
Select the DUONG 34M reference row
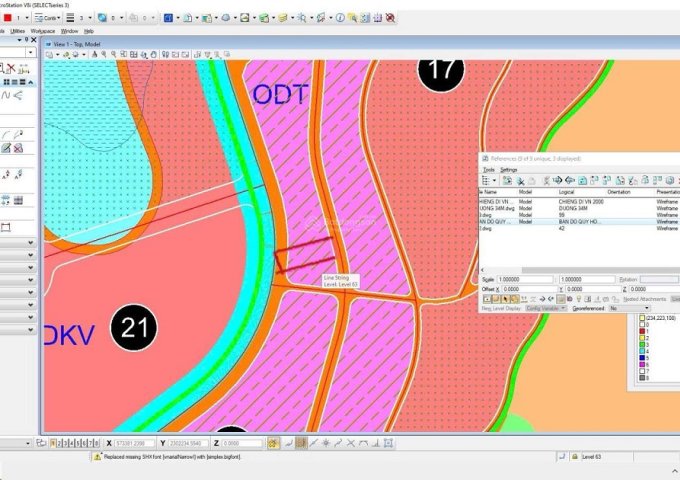click(x=579, y=208)
